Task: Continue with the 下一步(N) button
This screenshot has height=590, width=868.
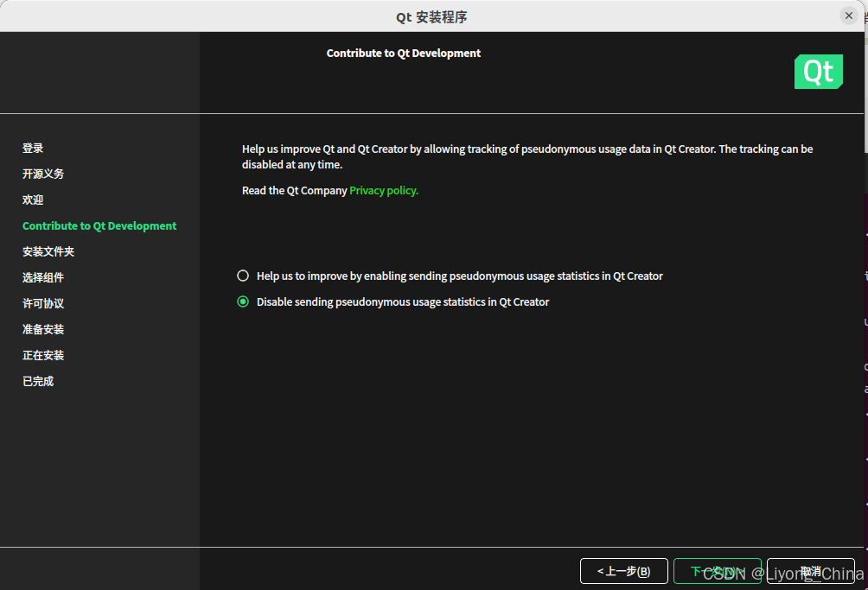Action: [x=717, y=571]
